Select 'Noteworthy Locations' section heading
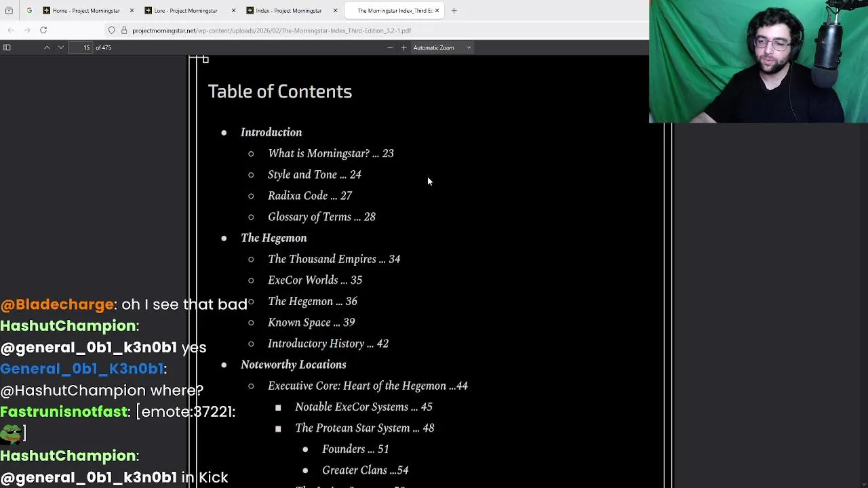Screen dimensions: 868x488 coord(294,365)
